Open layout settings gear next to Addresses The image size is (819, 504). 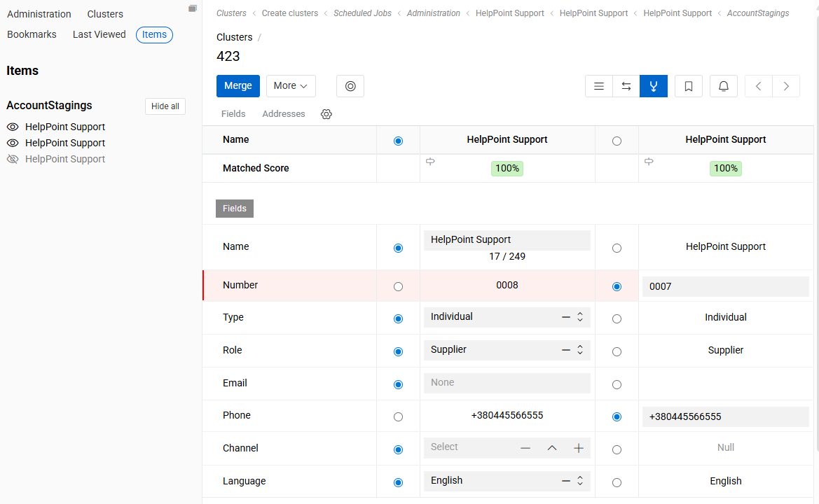pos(326,113)
